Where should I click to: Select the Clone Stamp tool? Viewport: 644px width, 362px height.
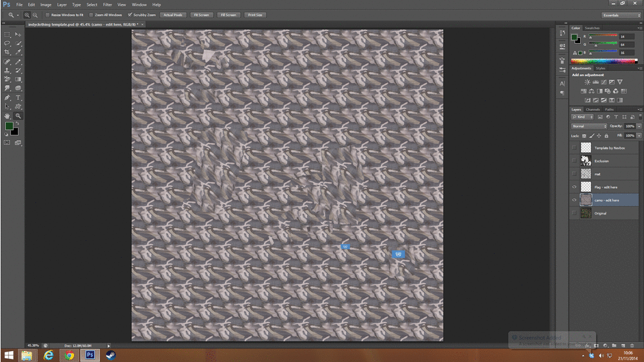[x=7, y=71]
